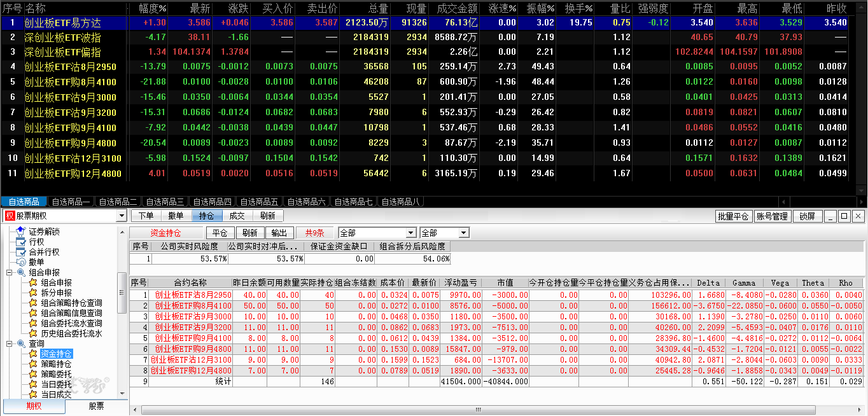Select the 自选商品 watchlist tab
The image size is (868, 416).
point(24,202)
